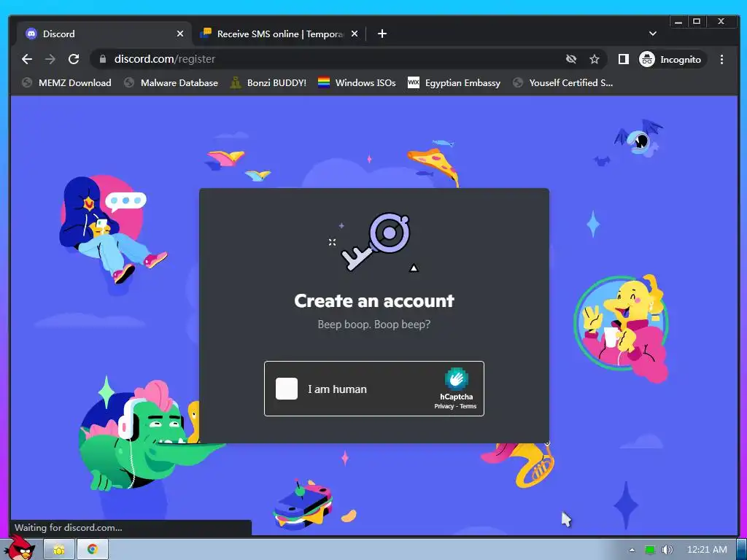
Task: Close the Discord tab
Action: [179, 34]
